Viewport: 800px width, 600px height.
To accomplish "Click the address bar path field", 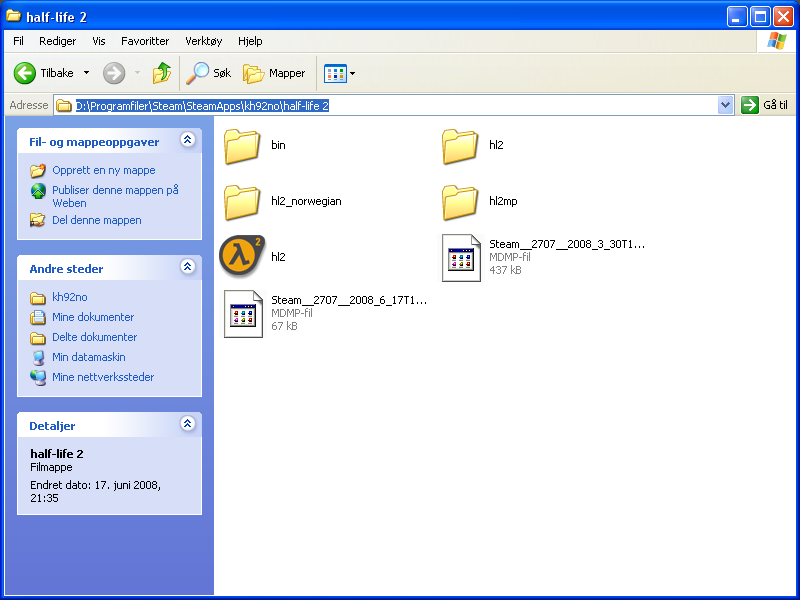I will [x=400, y=105].
